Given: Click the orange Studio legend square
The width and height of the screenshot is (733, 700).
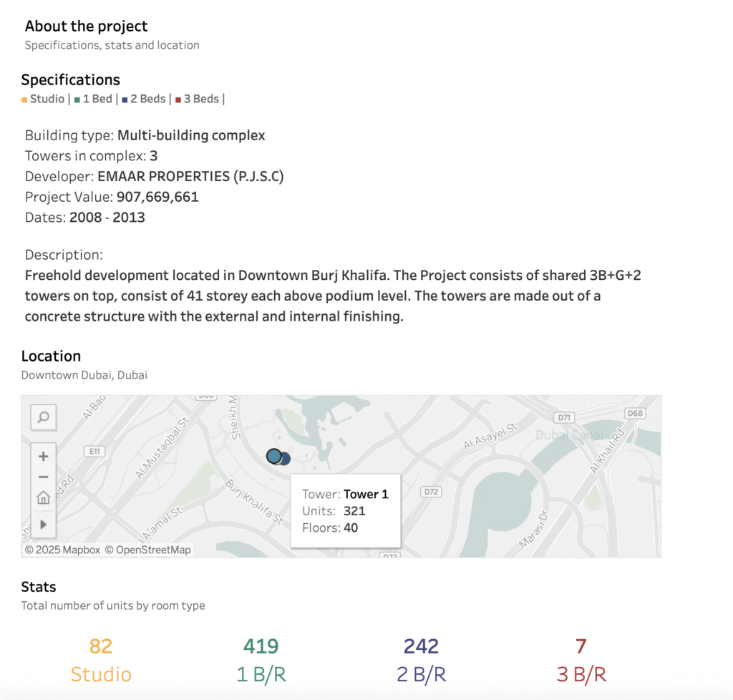Looking at the screenshot, I should coord(24,99).
